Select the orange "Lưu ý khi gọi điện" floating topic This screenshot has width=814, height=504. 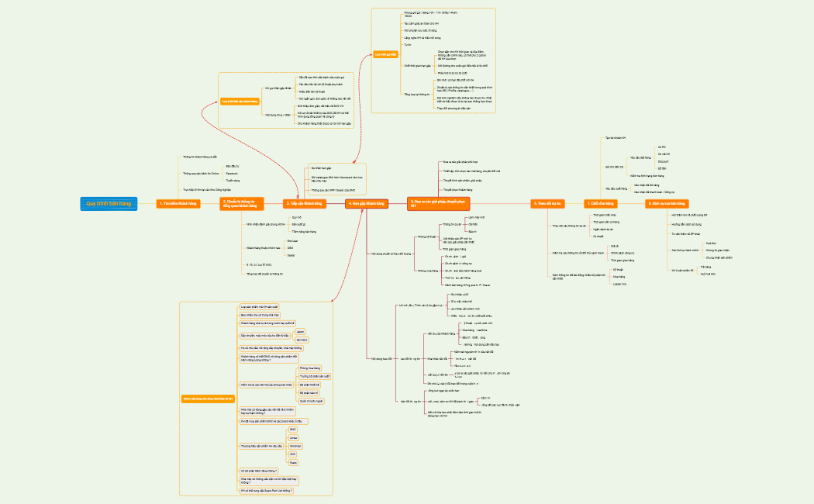pos(386,54)
